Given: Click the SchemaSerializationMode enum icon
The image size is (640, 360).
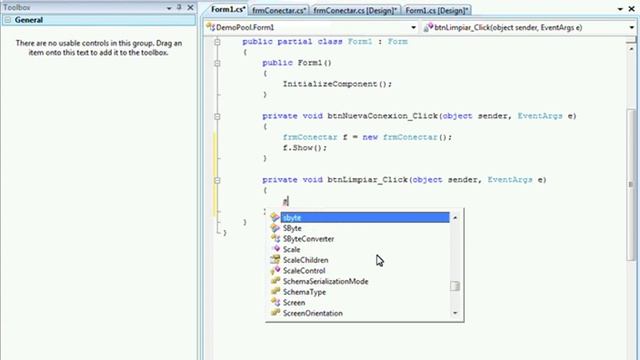Looking at the screenshot, I should click(276, 281).
